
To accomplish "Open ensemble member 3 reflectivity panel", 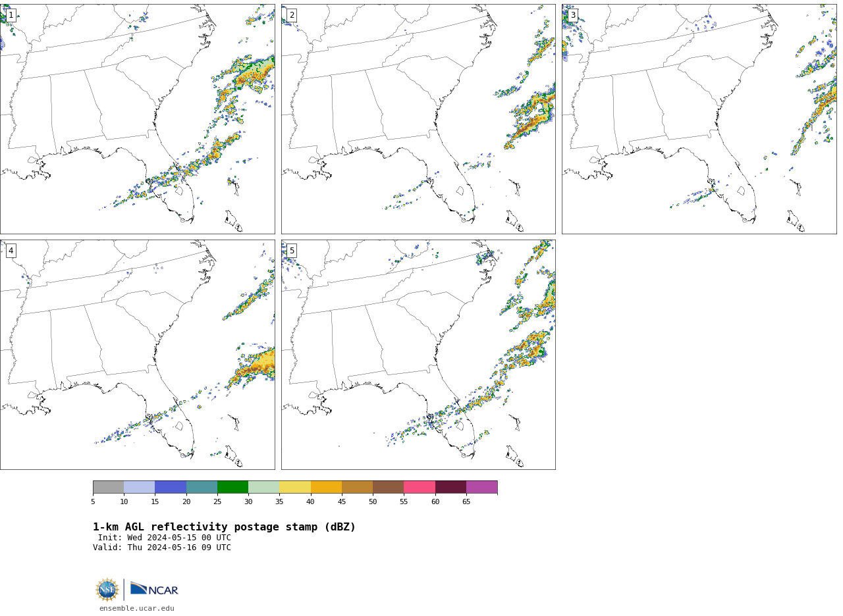I will [x=699, y=119].
